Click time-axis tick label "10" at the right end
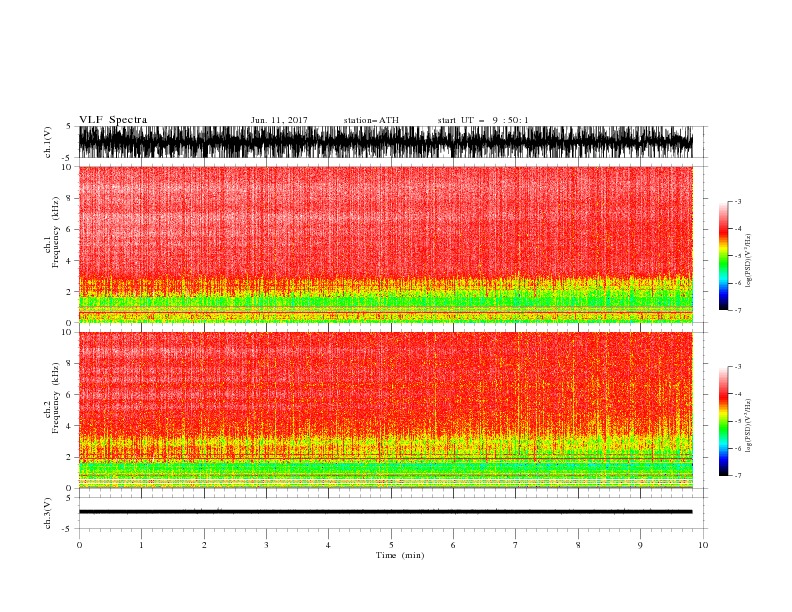The height and width of the screenshot is (612, 792). pyautogui.click(x=703, y=545)
